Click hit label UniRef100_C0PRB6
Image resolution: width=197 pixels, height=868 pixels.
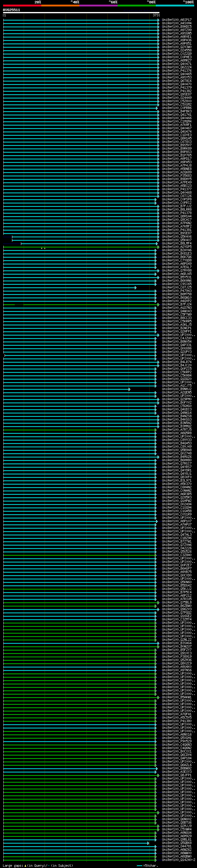tap(176, 108)
